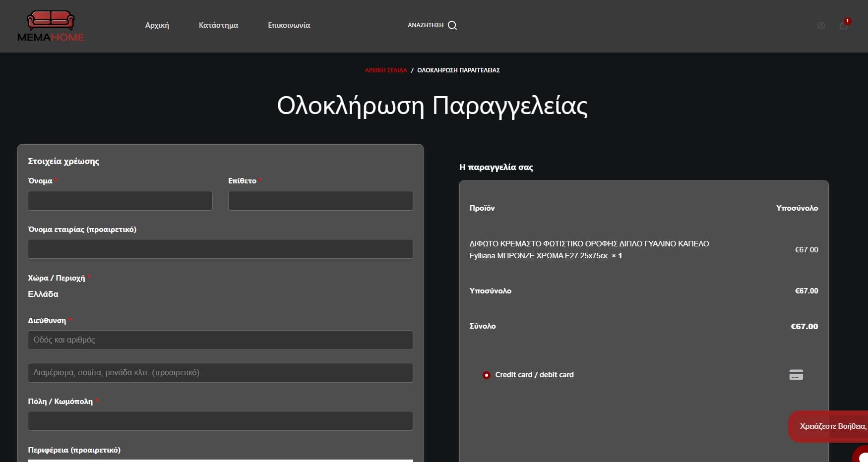
Task: Focus the Επίθετο last name field
Action: [x=320, y=201]
